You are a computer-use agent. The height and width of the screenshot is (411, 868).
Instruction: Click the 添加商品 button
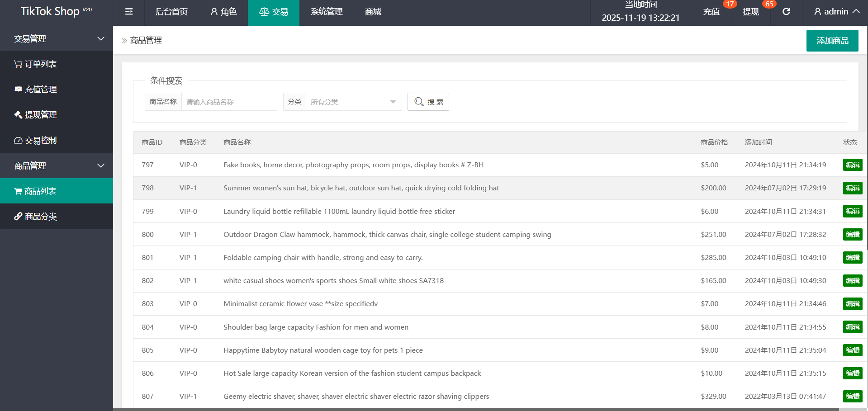[832, 41]
